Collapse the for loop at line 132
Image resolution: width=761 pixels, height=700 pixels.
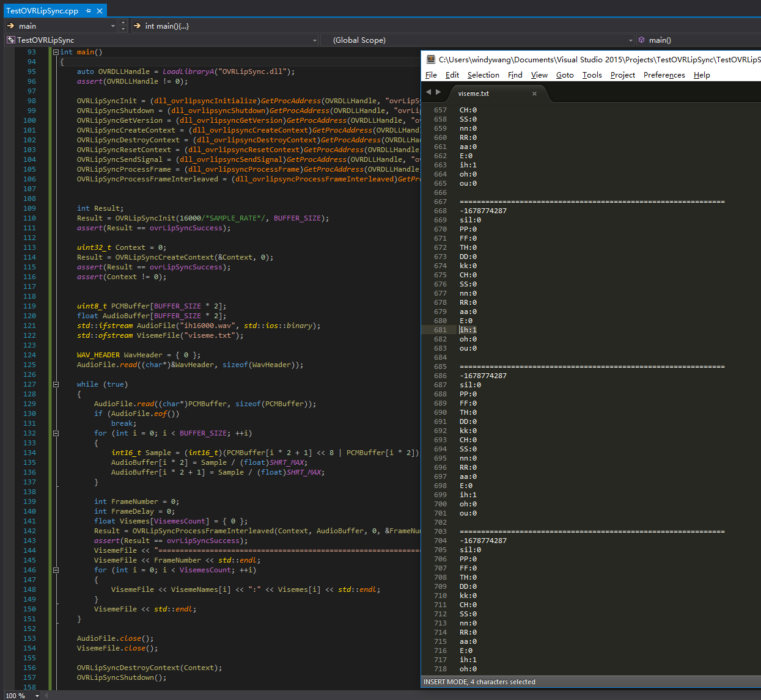[56, 434]
